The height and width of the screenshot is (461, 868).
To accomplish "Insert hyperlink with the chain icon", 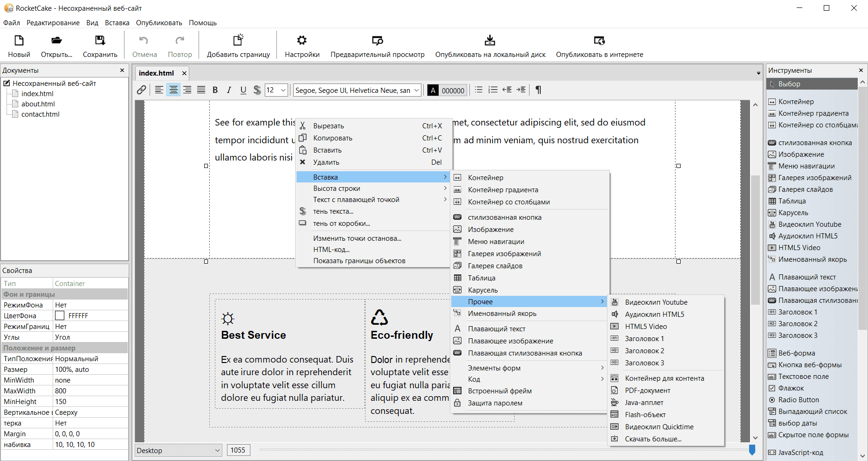I will tap(141, 90).
